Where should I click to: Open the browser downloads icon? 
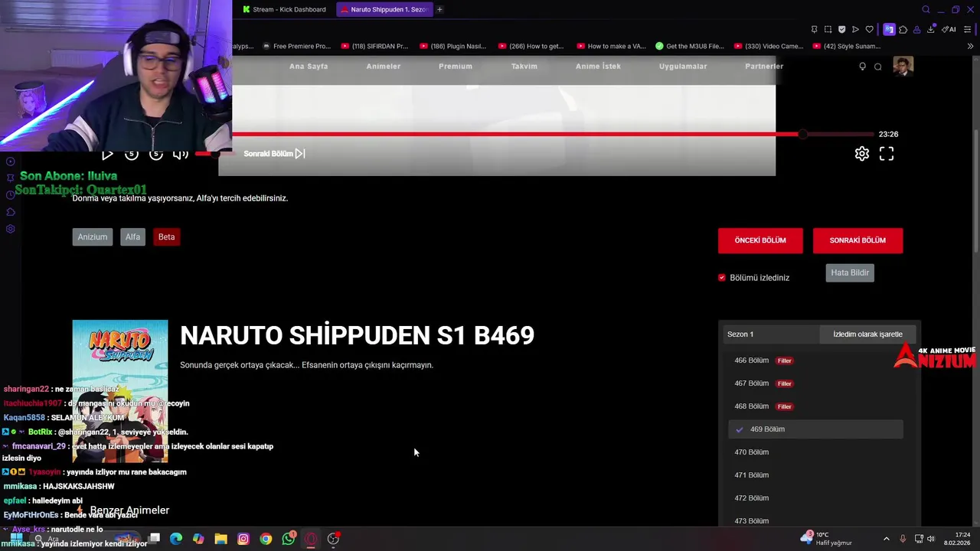930,30
